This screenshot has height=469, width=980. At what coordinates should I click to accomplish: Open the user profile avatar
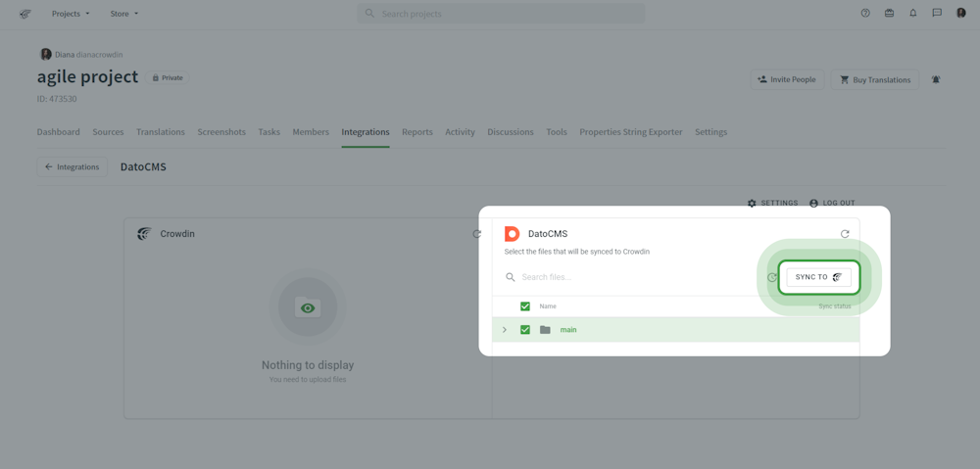[961, 14]
